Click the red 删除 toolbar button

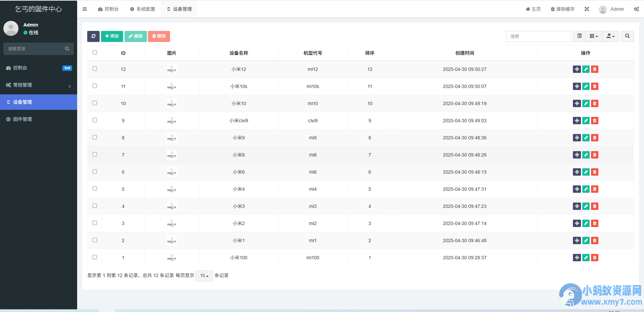click(159, 36)
